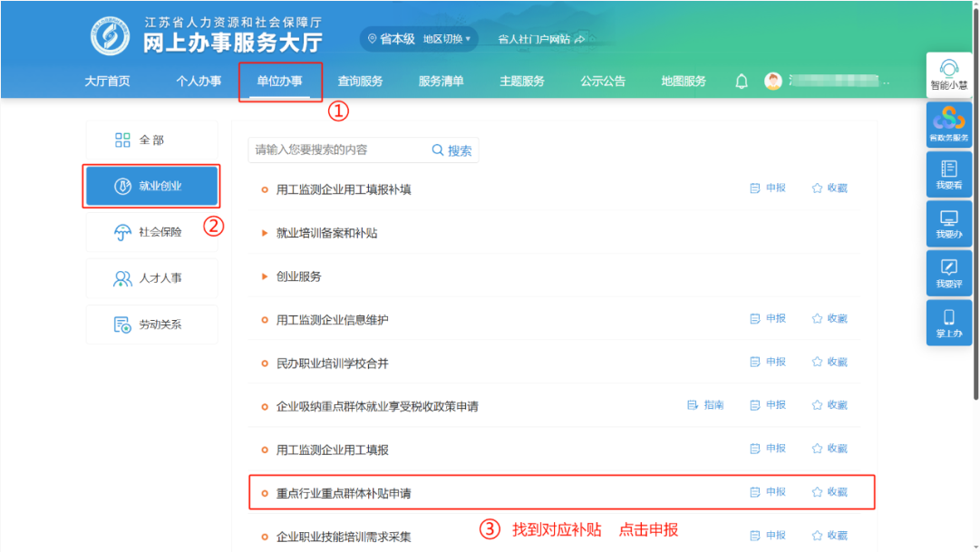Open the 我要评 feedback icon
This screenshot has height=552, width=980.
[x=949, y=273]
